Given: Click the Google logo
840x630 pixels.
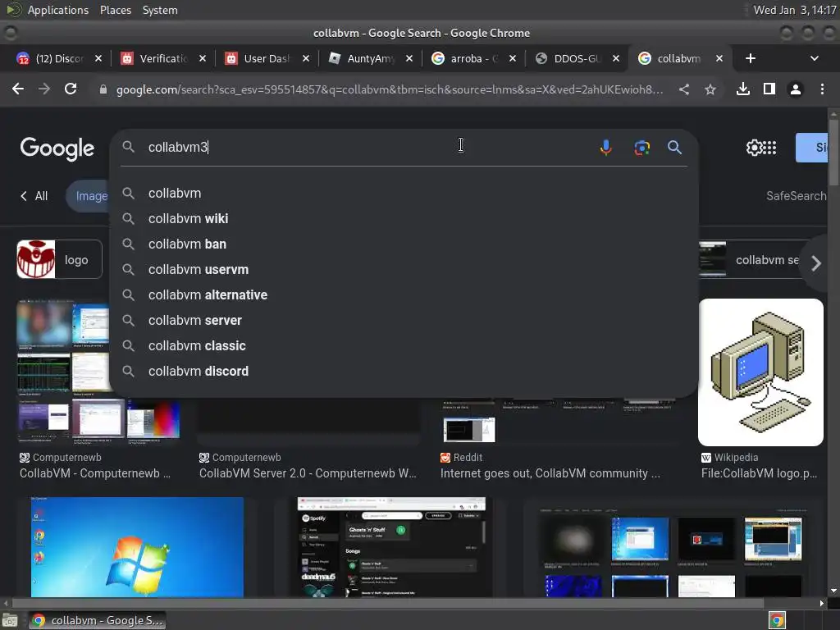Looking at the screenshot, I should point(57,148).
